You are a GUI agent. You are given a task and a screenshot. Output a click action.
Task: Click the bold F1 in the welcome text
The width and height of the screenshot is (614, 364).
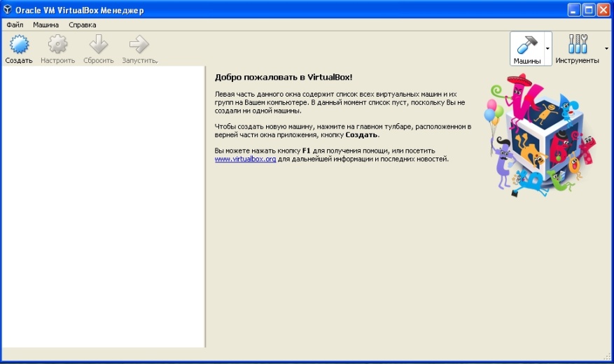pyautogui.click(x=306, y=150)
